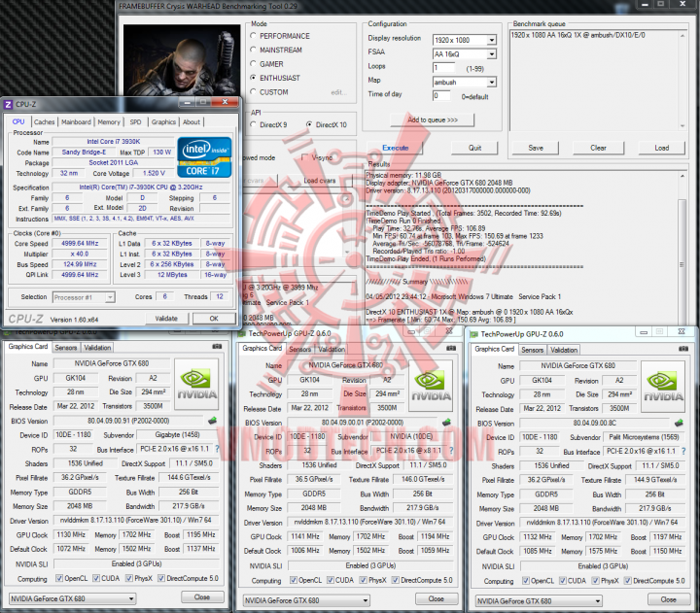Image resolution: width=700 pixels, height=613 pixels.
Task: Toggle OpenCL checkbox in Gigabyte GPU-Z window
Action: point(59,578)
